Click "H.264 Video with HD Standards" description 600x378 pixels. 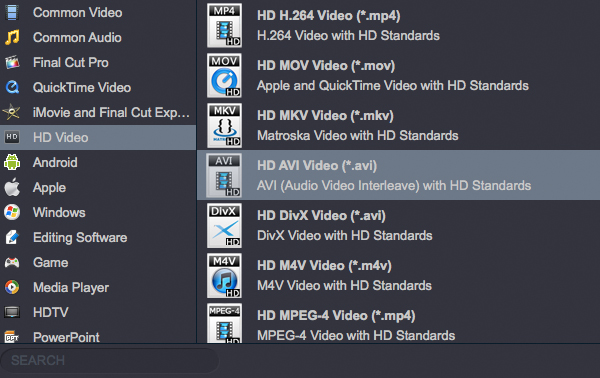pyautogui.click(x=348, y=36)
